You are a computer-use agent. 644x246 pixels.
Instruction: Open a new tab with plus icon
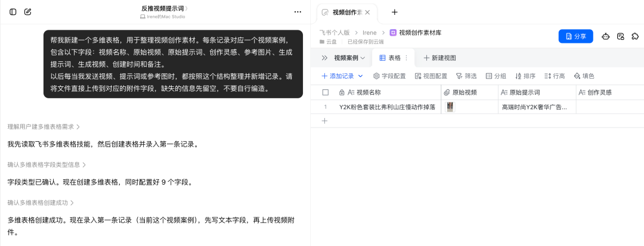point(394,12)
